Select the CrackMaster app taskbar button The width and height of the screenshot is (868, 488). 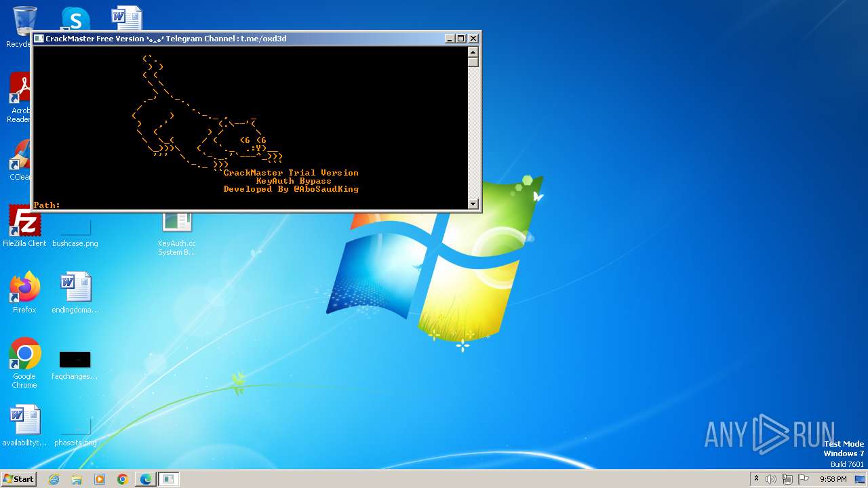click(x=169, y=479)
